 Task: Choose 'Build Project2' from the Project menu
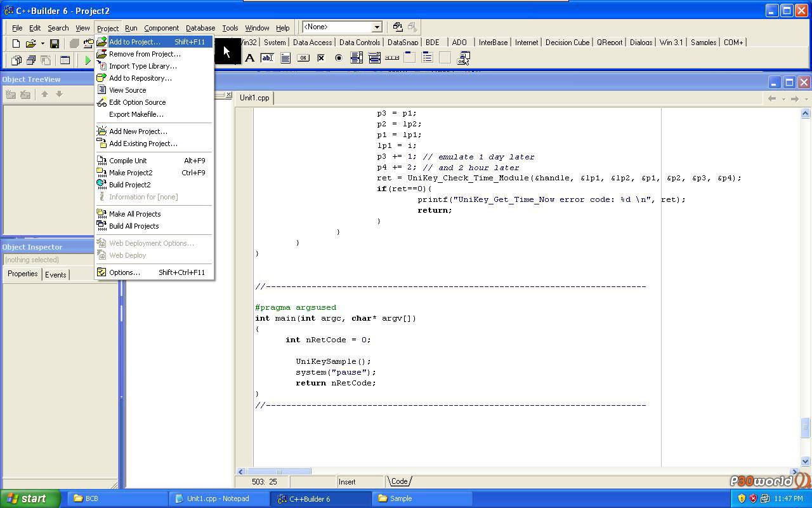tap(129, 185)
